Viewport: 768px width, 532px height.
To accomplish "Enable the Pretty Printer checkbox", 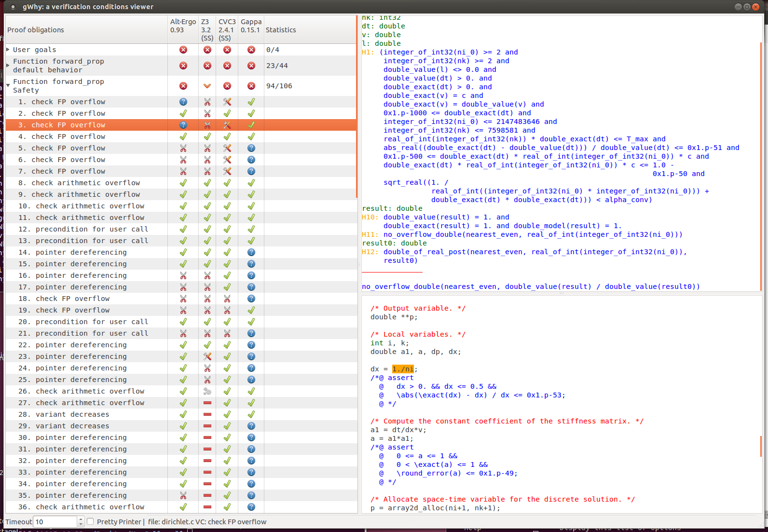I will tap(90, 521).
